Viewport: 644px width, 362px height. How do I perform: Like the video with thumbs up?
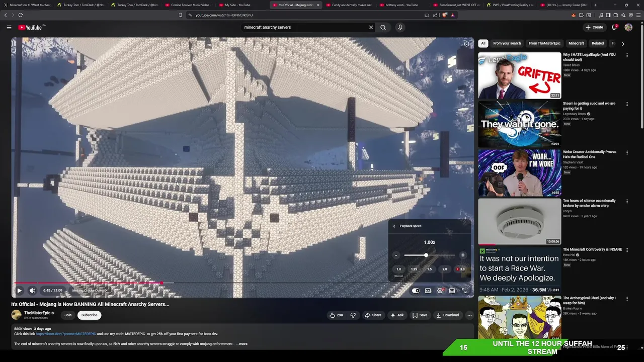[337, 315]
